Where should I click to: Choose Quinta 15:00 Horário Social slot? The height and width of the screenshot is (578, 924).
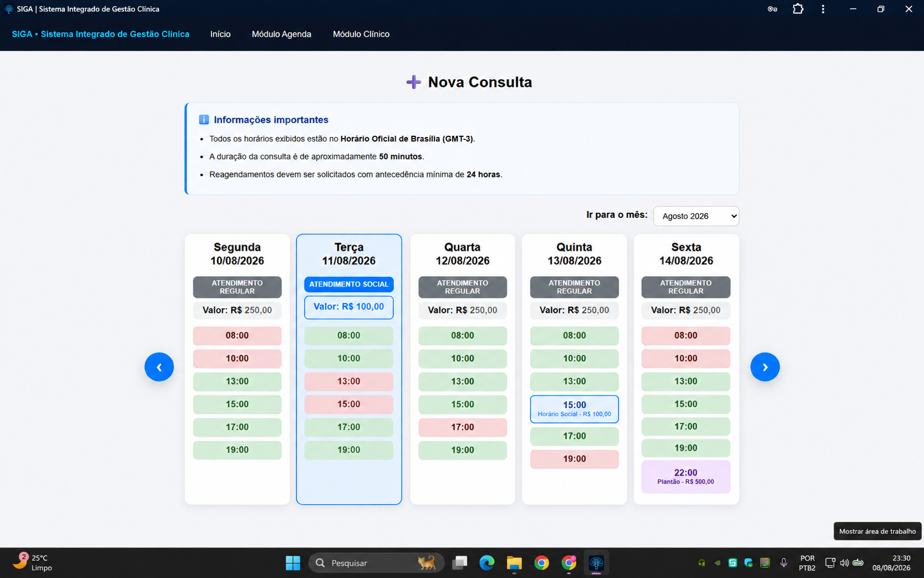[574, 409]
